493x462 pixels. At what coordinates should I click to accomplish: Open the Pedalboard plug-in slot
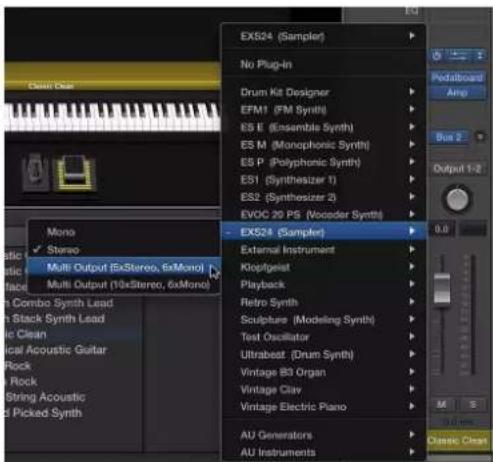coord(457,78)
